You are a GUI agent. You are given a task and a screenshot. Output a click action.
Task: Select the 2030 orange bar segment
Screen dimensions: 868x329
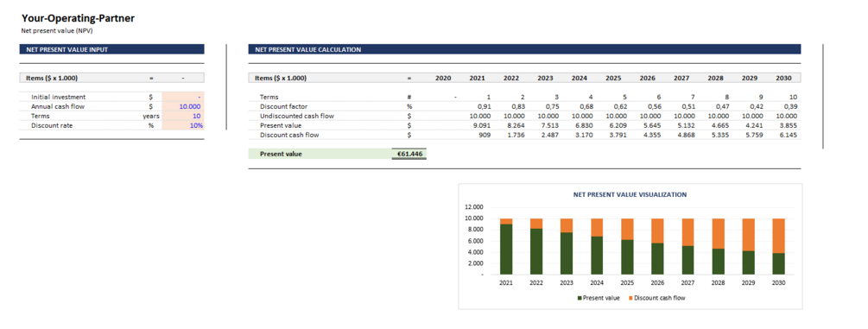point(778,236)
